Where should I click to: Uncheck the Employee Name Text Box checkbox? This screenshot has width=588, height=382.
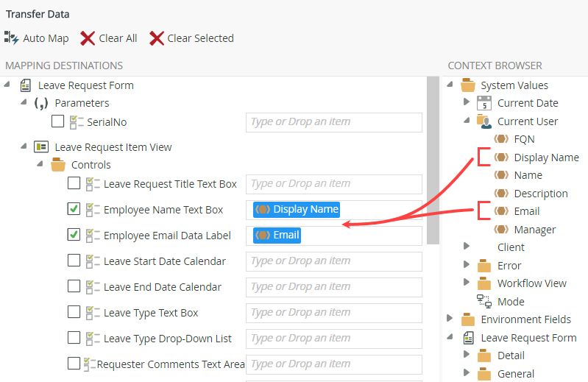point(74,208)
